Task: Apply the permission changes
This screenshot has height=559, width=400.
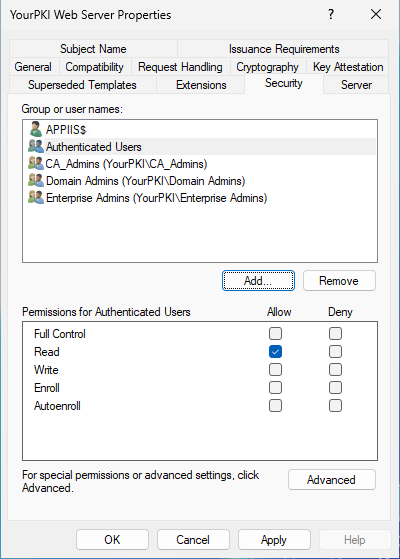Action: tap(274, 540)
